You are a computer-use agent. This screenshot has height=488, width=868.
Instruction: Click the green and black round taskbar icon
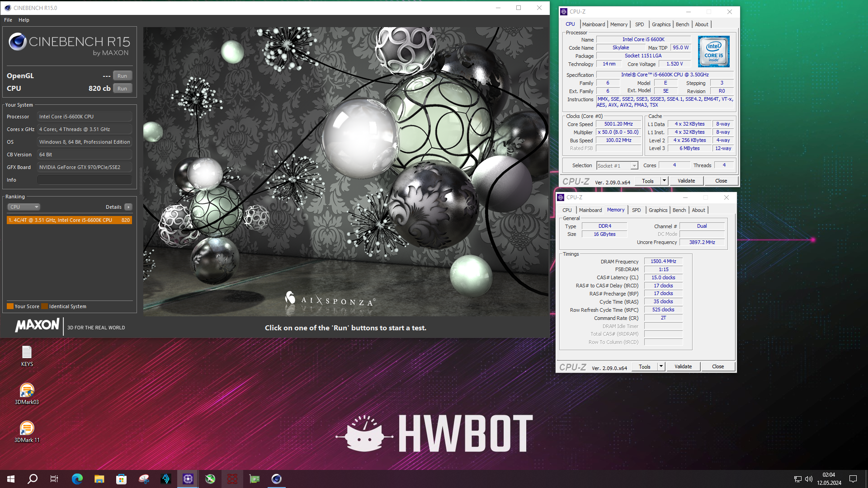tap(210, 479)
